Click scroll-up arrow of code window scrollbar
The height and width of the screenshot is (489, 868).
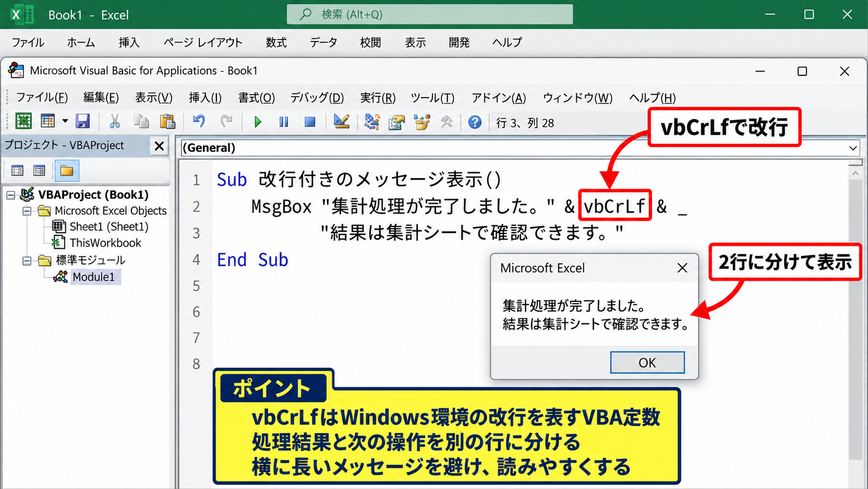[x=856, y=173]
